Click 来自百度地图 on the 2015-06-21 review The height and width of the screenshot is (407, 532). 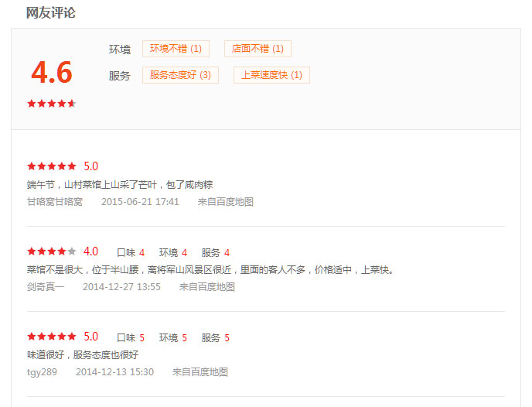[226, 202]
